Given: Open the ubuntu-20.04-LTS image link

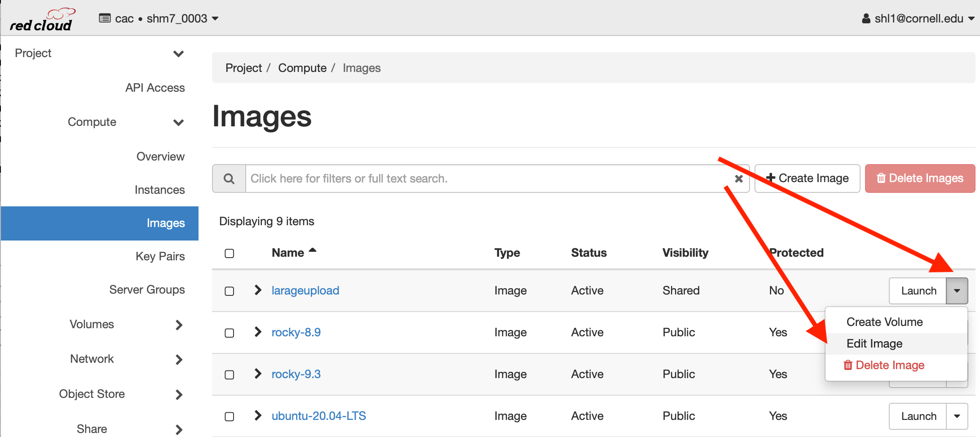Looking at the screenshot, I should 318,416.
